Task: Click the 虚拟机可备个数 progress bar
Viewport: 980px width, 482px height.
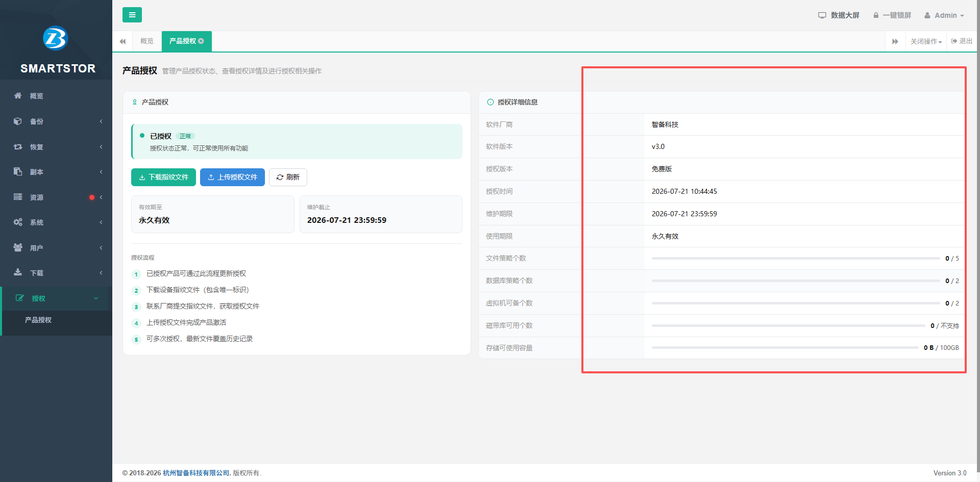Action: 796,303
